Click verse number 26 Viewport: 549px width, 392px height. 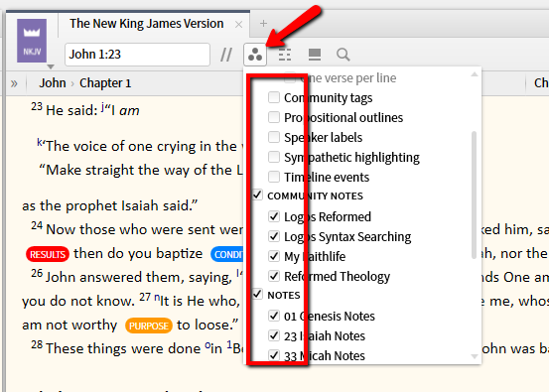pos(37,273)
